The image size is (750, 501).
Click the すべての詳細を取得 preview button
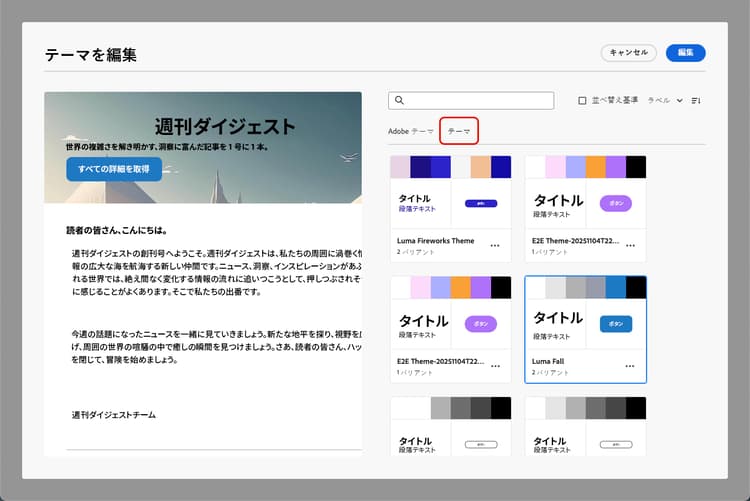coord(114,169)
